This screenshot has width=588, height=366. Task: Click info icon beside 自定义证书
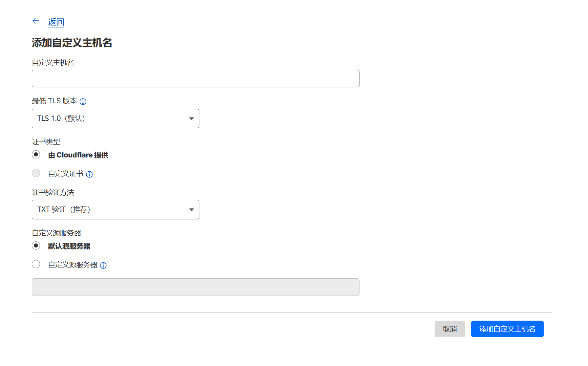click(x=89, y=174)
